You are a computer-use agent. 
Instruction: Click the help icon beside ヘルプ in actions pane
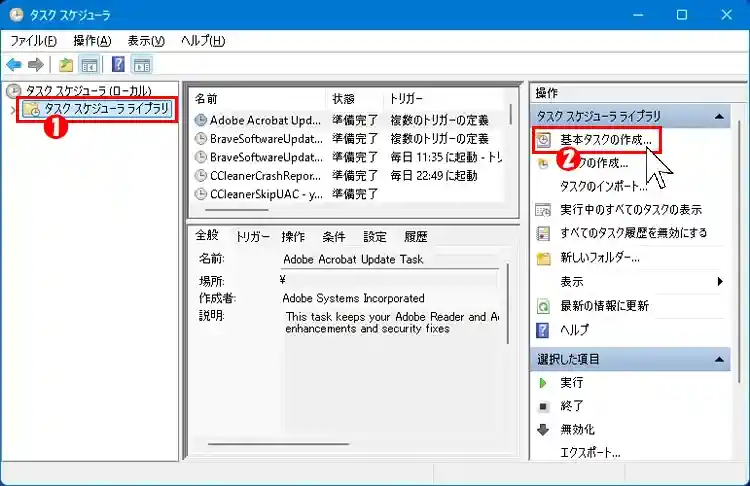point(543,330)
